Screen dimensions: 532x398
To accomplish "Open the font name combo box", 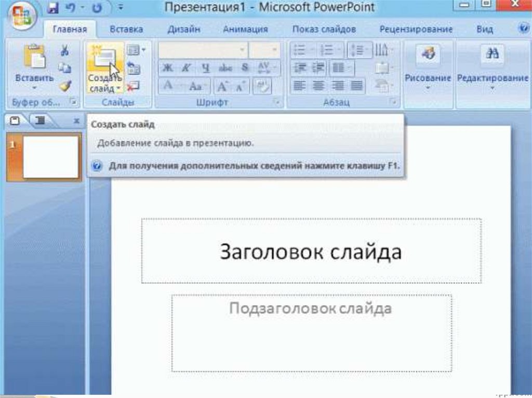I will (203, 50).
